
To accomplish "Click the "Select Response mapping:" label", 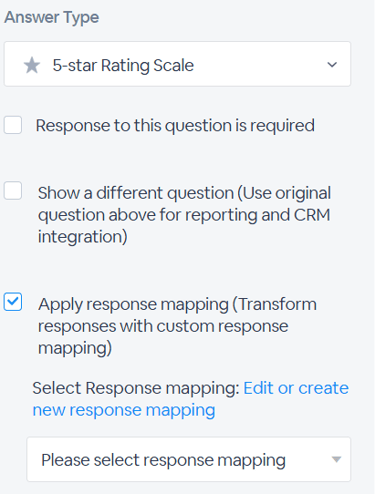I will (136, 388).
